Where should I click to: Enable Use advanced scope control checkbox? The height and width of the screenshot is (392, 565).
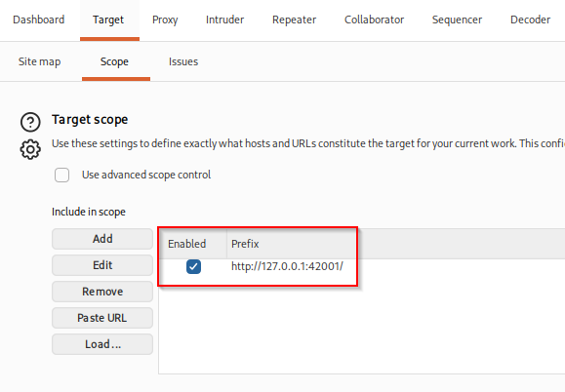(62, 175)
